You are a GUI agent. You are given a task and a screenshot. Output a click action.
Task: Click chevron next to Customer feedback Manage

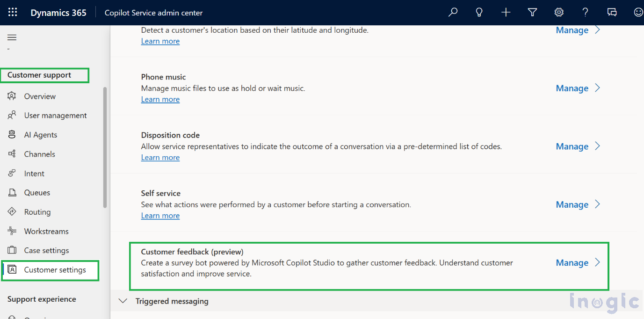597,262
